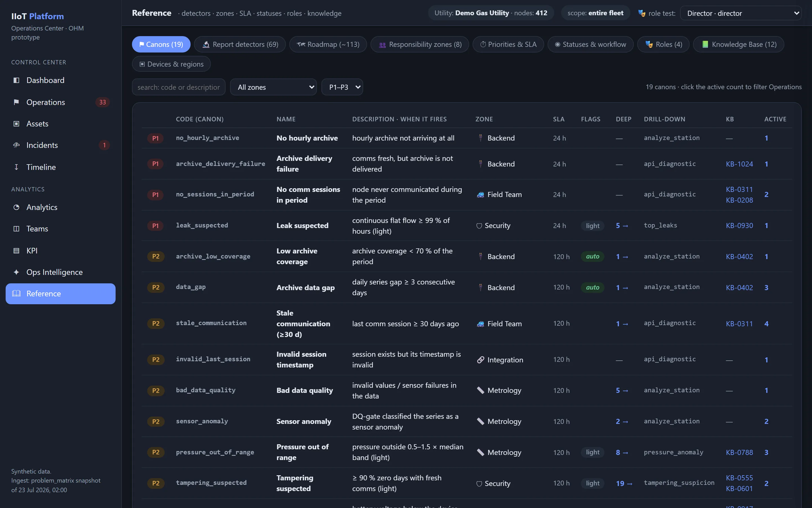Click the Metrology ruler icon for bad_data_quality

coord(480,390)
